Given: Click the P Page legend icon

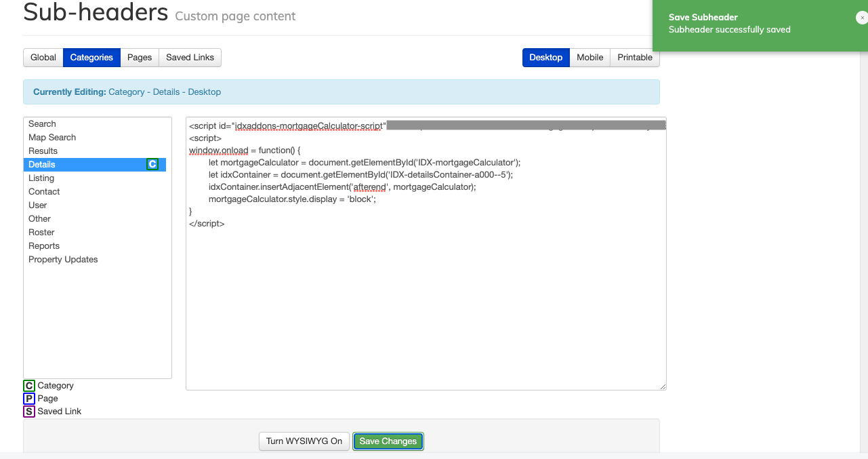Looking at the screenshot, I should (x=28, y=399).
